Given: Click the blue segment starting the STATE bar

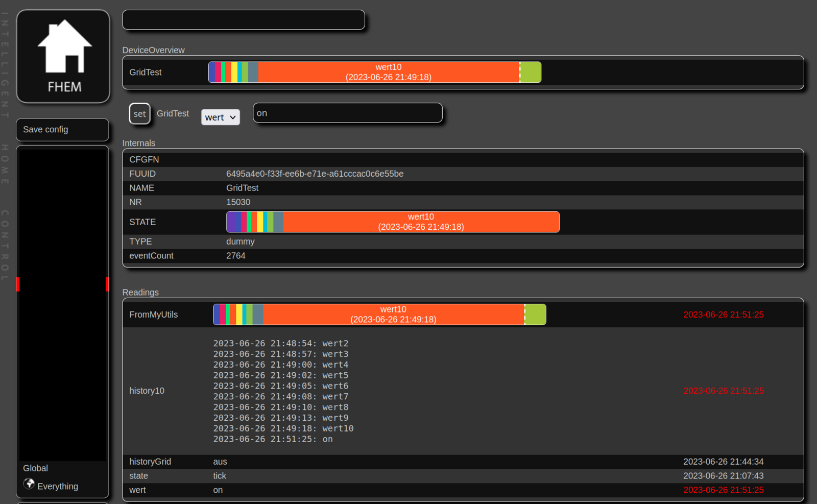Looking at the screenshot, I should tap(231, 222).
